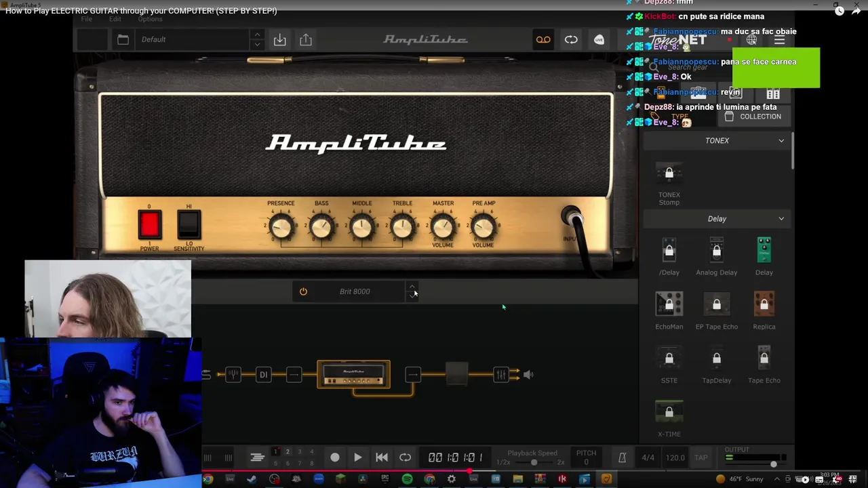Click the 120.0 tempo value
Image resolution: width=868 pixels, height=488 pixels.
click(x=675, y=457)
